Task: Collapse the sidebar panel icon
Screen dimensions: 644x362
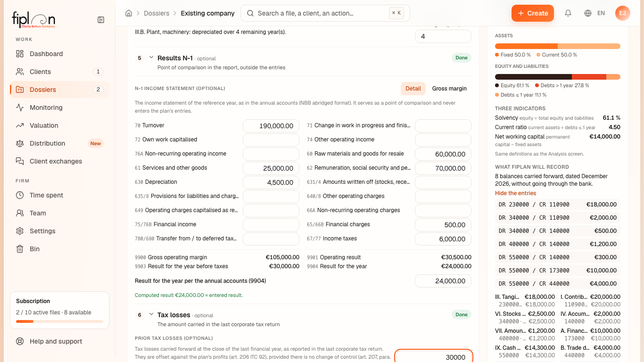Action: [x=101, y=20]
